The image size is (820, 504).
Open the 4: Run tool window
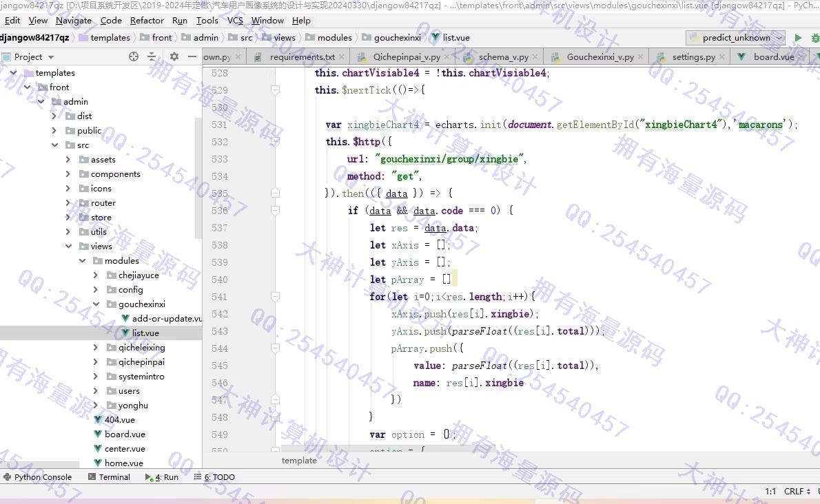(x=162, y=477)
